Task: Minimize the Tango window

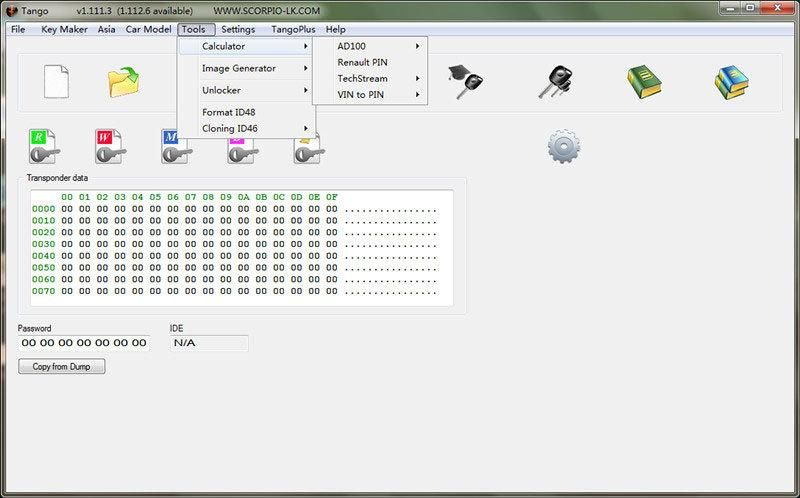Action: tap(731, 8)
